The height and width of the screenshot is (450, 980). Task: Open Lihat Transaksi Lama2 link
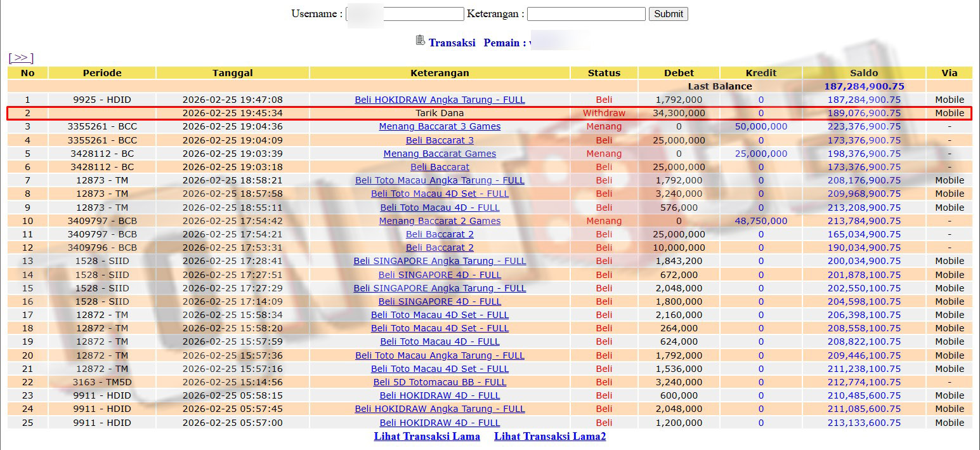click(x=550, y=437)
